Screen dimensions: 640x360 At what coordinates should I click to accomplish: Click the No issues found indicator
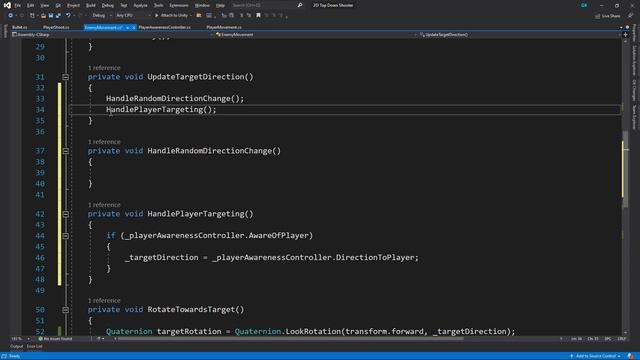[x=55, y=339]
